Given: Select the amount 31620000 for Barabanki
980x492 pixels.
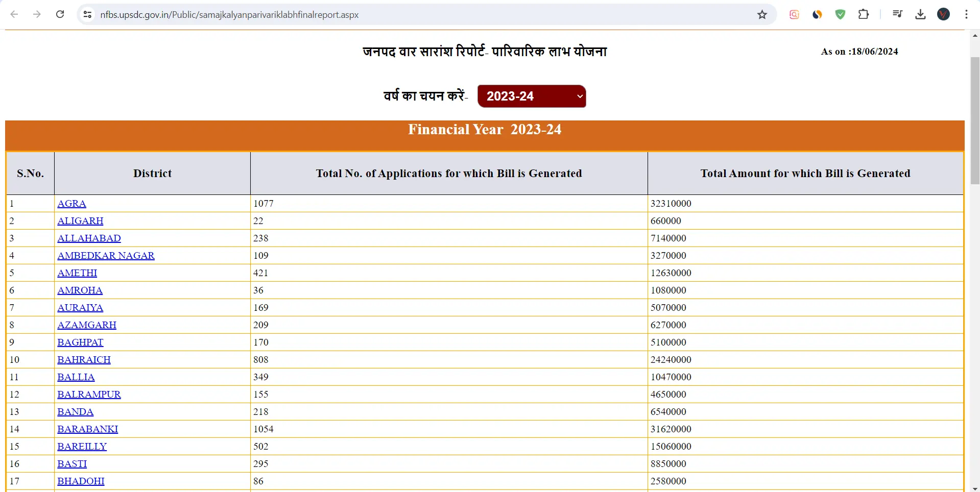Looking at the screenshot, I should (671, 429).
